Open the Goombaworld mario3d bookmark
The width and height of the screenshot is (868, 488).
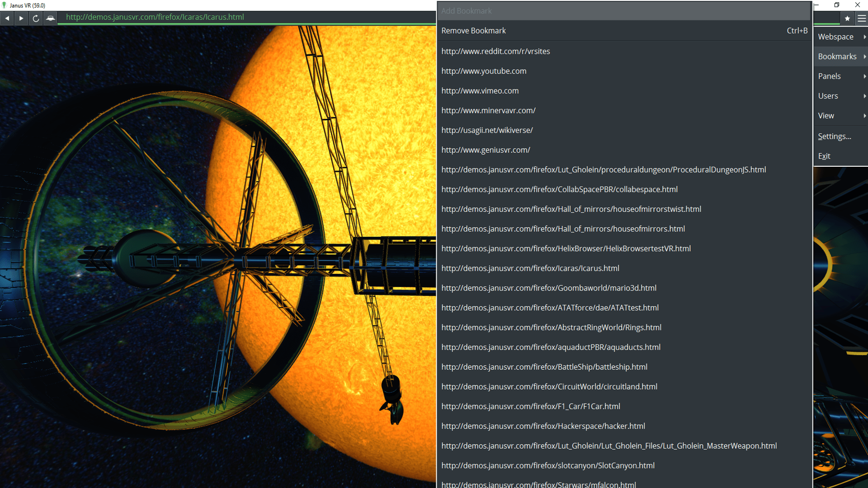(x=549, y=288)
